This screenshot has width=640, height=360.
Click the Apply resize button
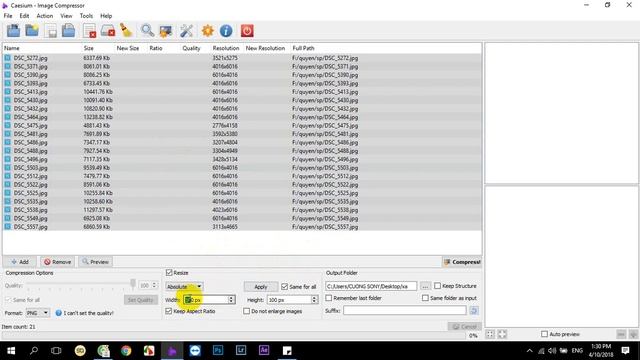(x=260, y=287)
